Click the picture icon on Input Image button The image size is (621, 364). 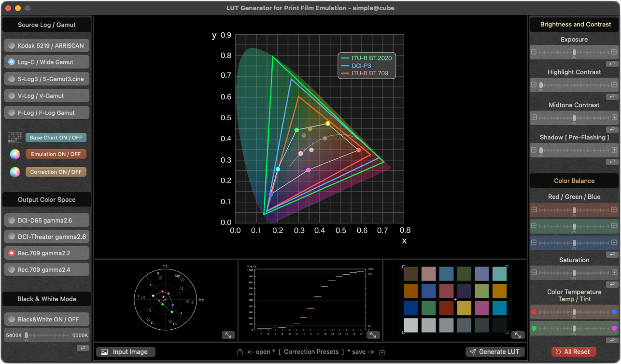(x=104, y=351)
